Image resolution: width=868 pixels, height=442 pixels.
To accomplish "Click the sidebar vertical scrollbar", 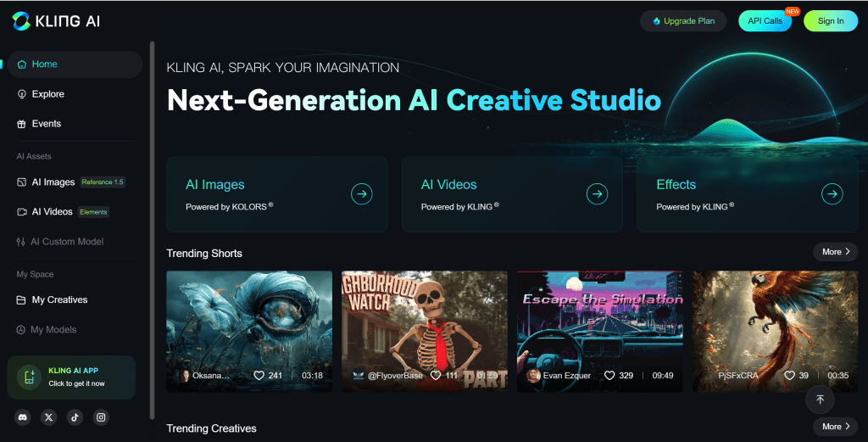I will (x=153, y=230).
